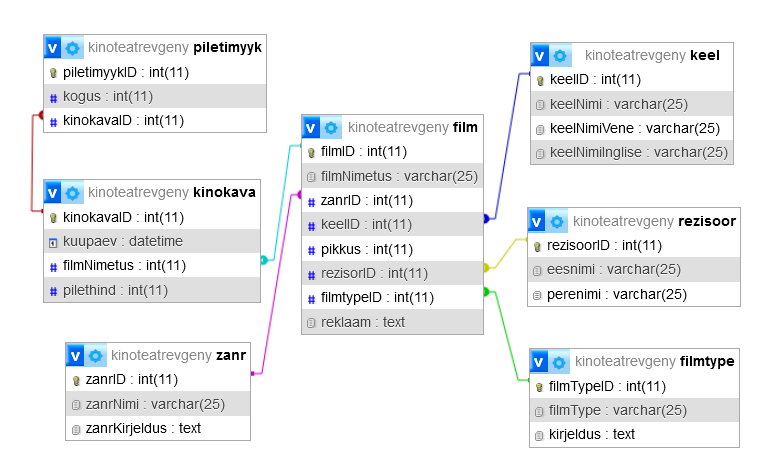The width and height of the screenshot is (774, 476).
Task: Toggle the V button on the zanr table
Action: click(75, 355)
